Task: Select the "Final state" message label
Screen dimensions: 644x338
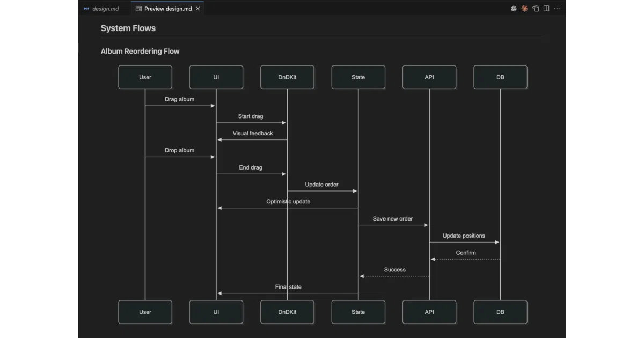Action: pos(288,287)
